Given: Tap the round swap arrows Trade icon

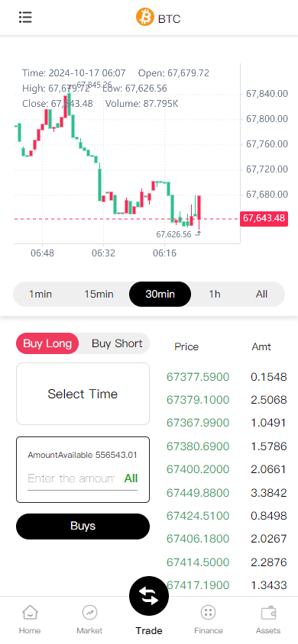Looking at the screenshot, I should coord(149,596).
